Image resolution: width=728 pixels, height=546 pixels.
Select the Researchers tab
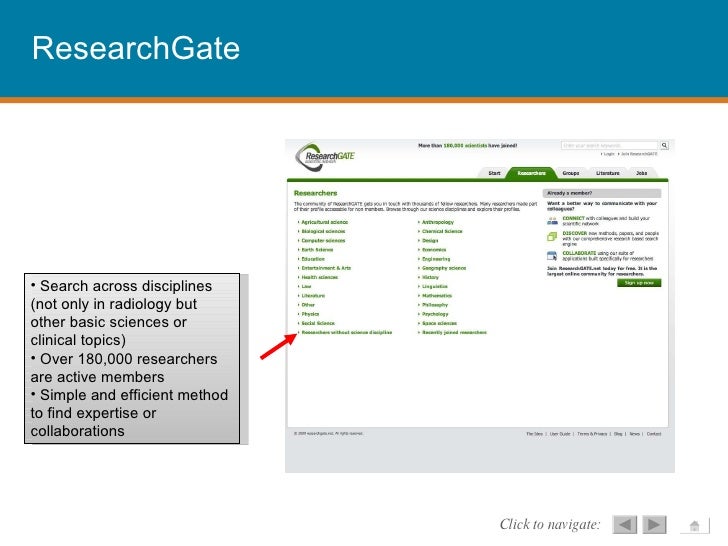pyautogui.click(x=532, y=173)
